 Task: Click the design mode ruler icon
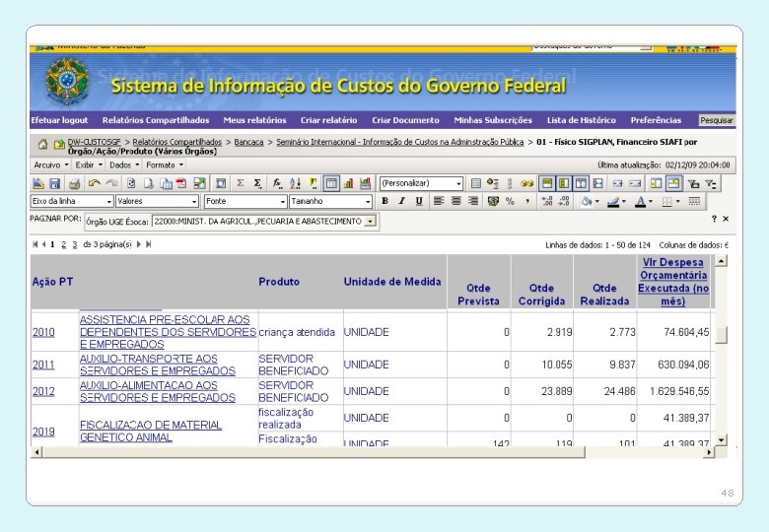pyautogui.click(x=38, y=183)
